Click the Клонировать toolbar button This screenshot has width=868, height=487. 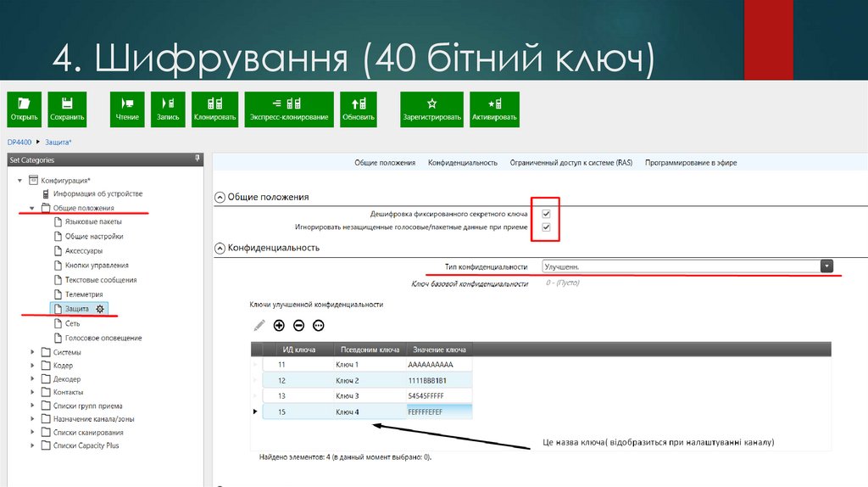click(214, 109)
